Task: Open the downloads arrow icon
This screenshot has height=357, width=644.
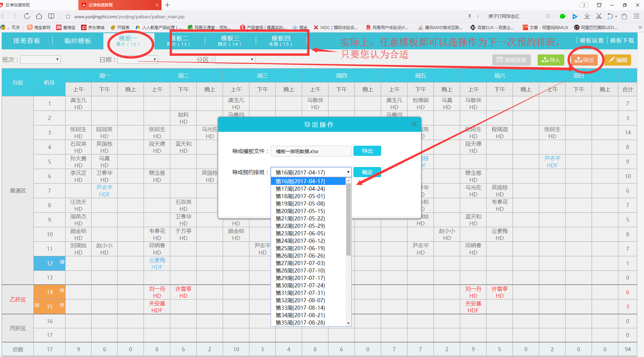Action: coord(587,16)
